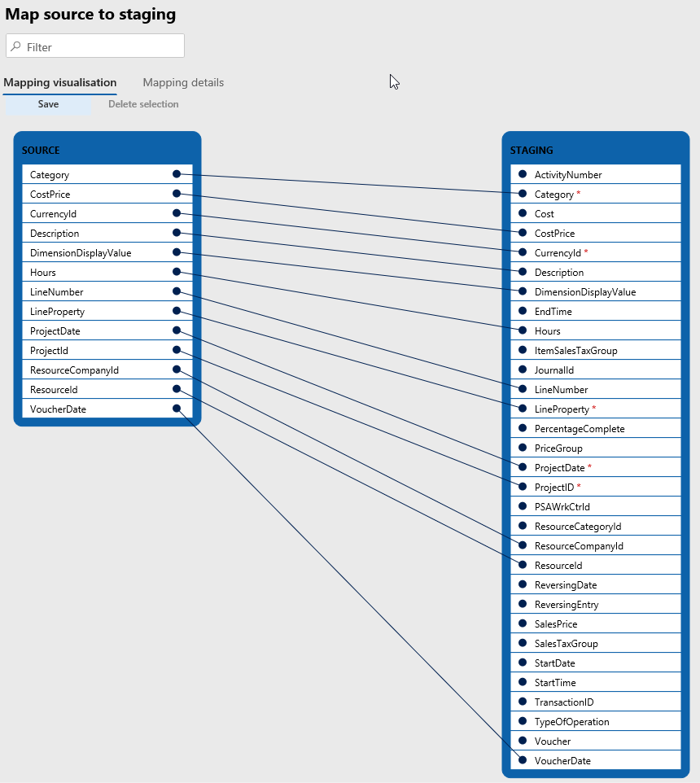This screenshot has height=783, width=700.
Task: Select the Description row in SOURCE
Action: [x=90, y=232]
